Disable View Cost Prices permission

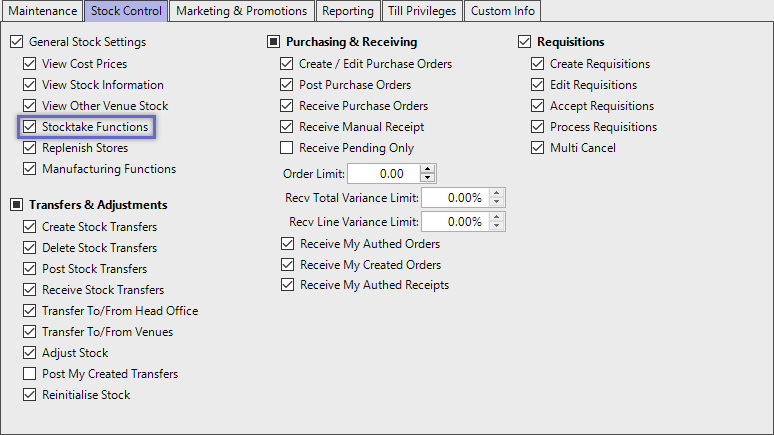click(30, 64)
